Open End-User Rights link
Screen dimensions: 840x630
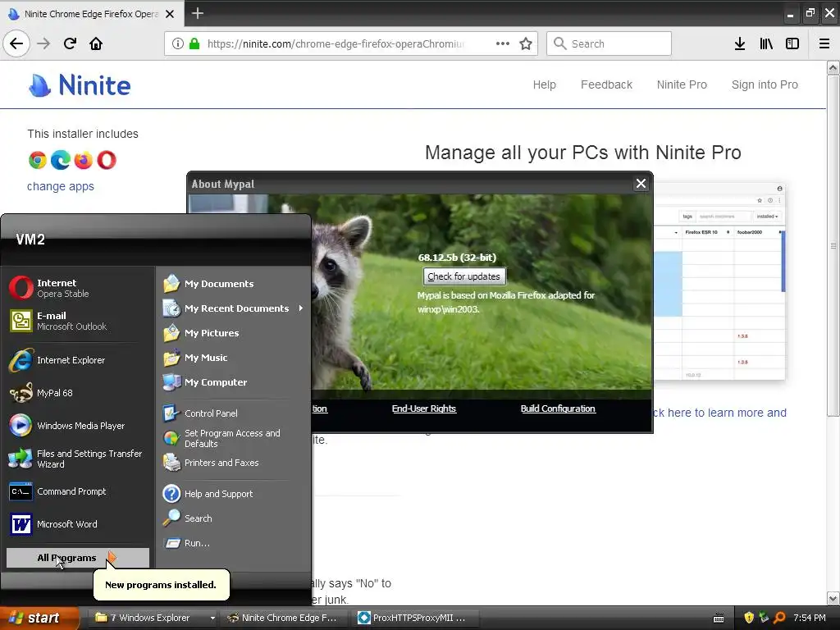point(424,409)
